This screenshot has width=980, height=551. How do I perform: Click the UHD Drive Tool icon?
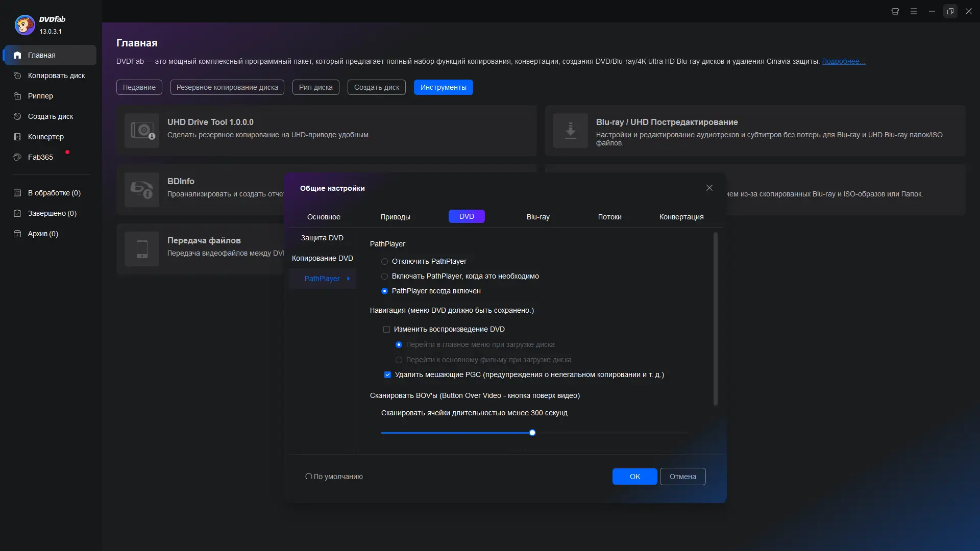(142, 131)
